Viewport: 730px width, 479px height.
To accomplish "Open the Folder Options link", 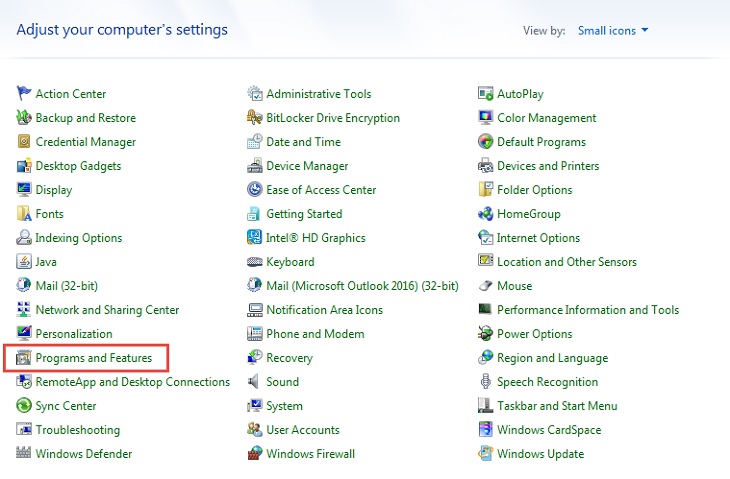I will pyautogui.click(x=534, y=190).
